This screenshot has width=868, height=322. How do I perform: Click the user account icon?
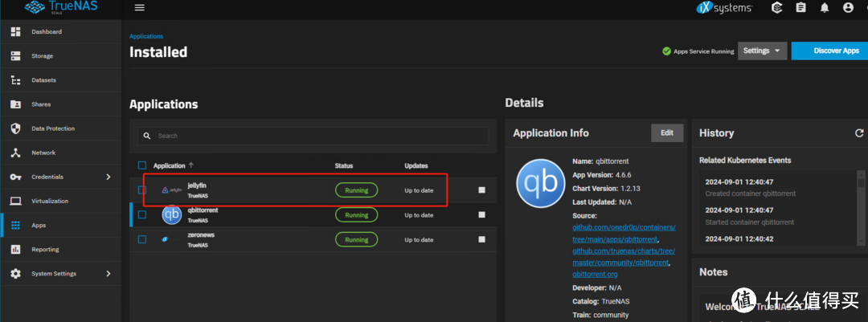pyautogui.click(x=848, y=8)
